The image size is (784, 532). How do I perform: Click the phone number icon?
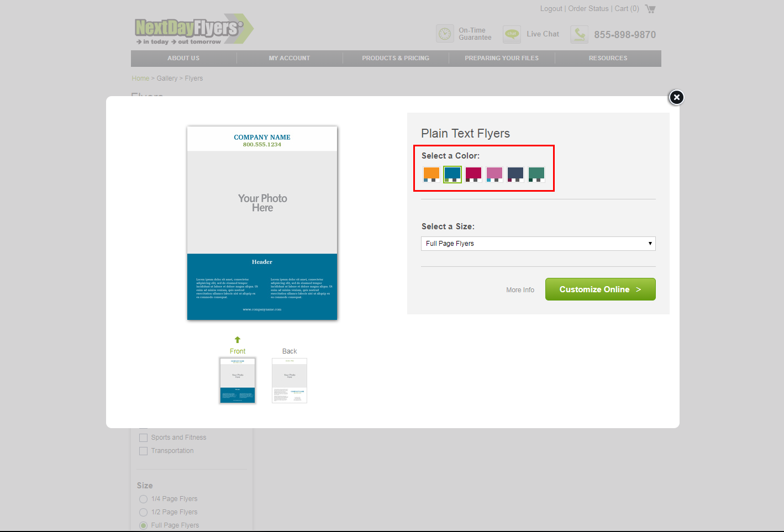[x=579, y=34]
